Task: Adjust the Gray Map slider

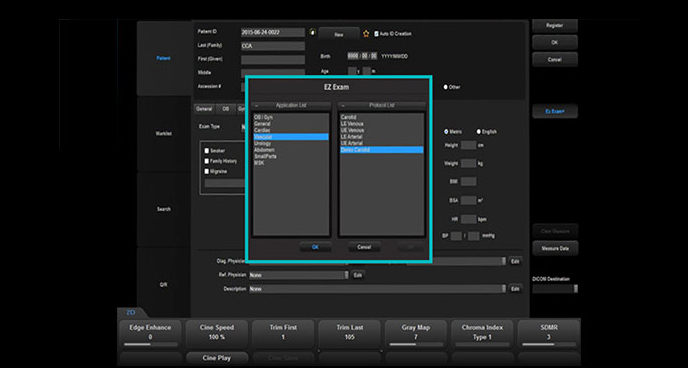Action: (x=416, y=344)
